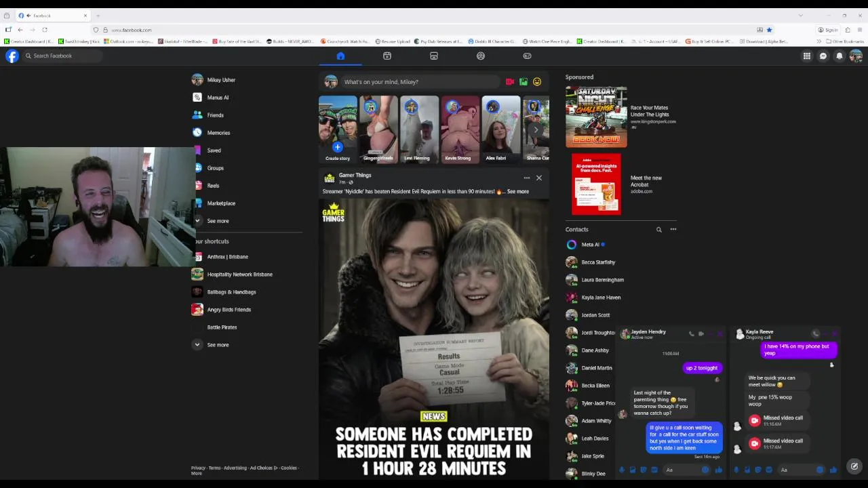Open the Messenger icon in the top bar

[823, 56]
